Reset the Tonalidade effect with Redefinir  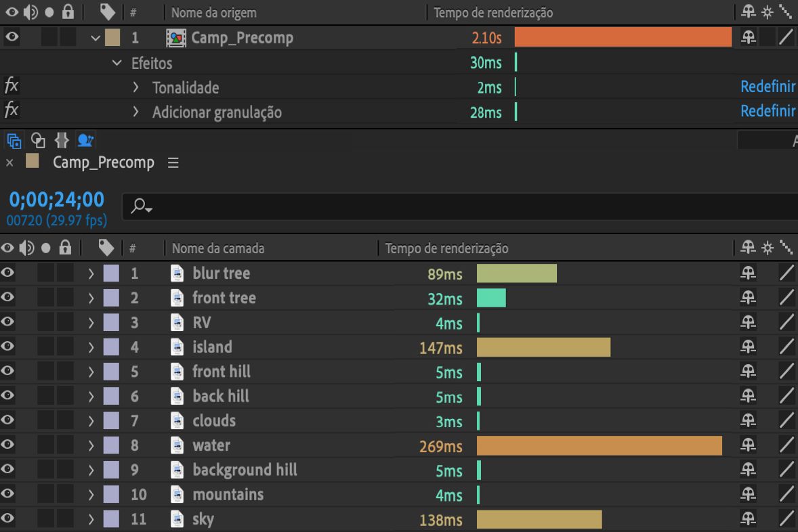[x=768, y=87]
